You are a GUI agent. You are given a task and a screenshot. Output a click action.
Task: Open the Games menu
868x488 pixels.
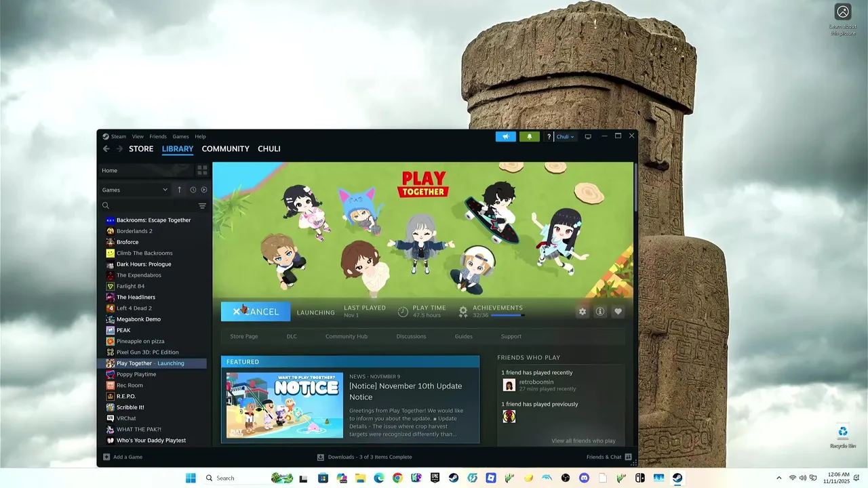180,136
